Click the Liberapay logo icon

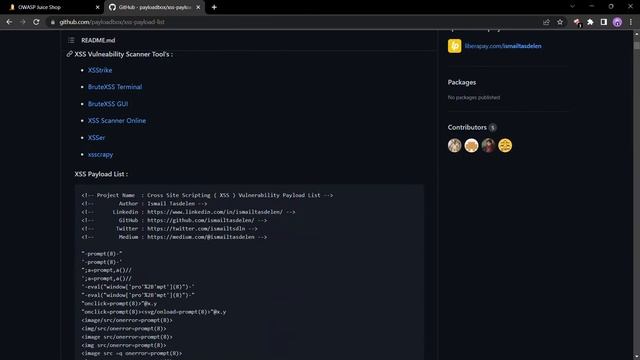pos(454,46)
